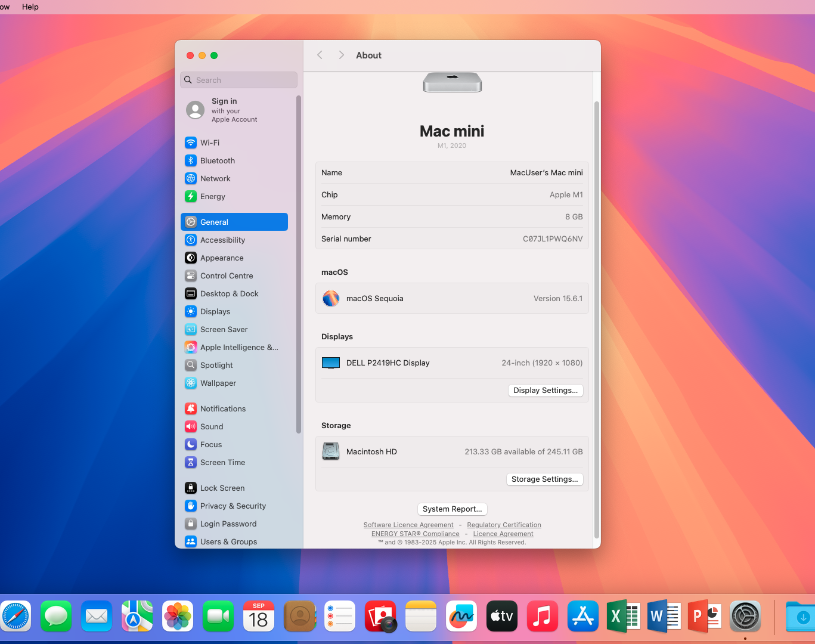815x644 pixels.
Task: Open Wi-Fi settings in sidebar
Action: pyautogui.click(x=209, y=143)
